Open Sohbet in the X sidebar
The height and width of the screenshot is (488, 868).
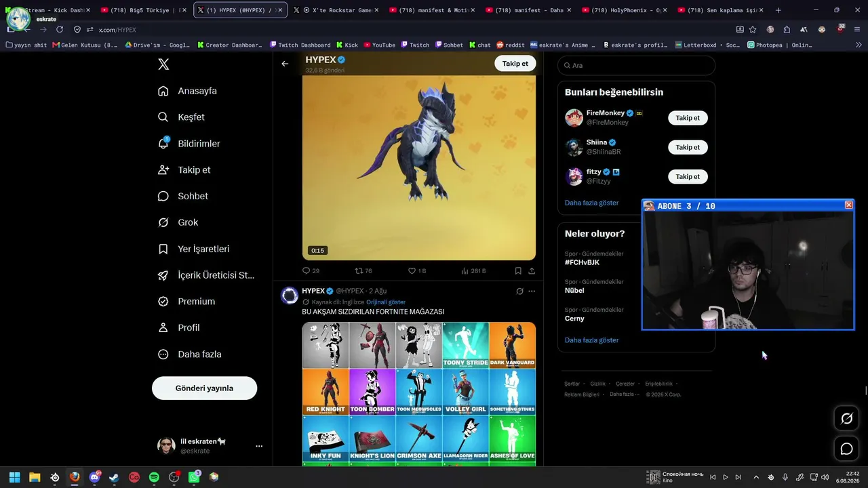182,196
